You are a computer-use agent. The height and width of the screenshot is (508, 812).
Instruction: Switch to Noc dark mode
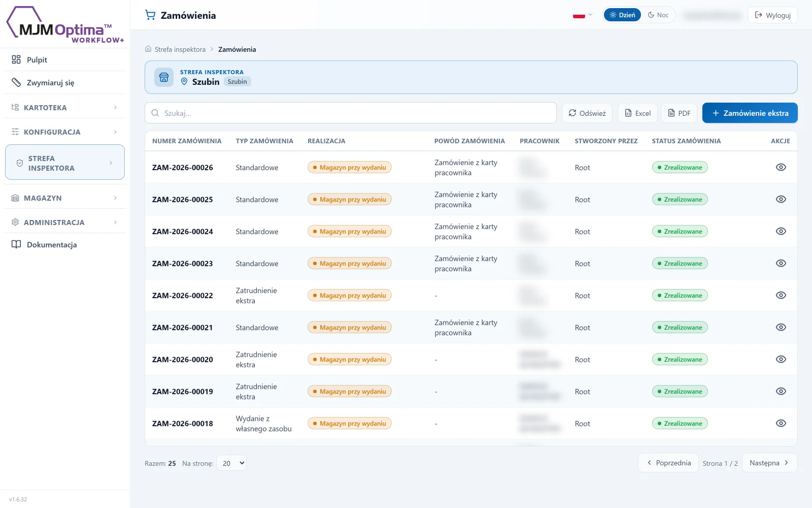(x=658, y=15)
